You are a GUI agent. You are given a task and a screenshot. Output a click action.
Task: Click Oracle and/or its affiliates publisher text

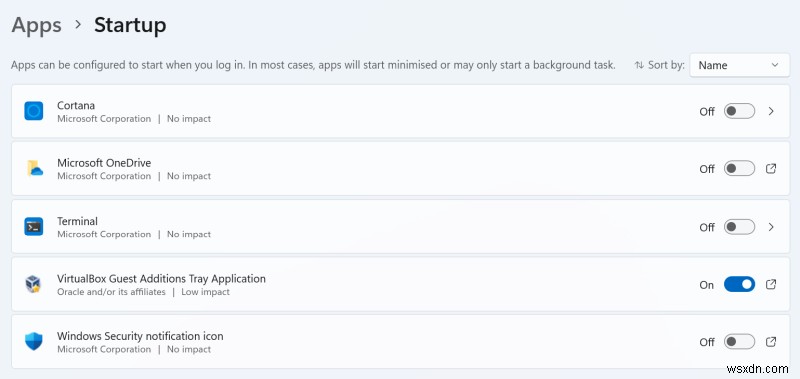(x=111, y=292)
